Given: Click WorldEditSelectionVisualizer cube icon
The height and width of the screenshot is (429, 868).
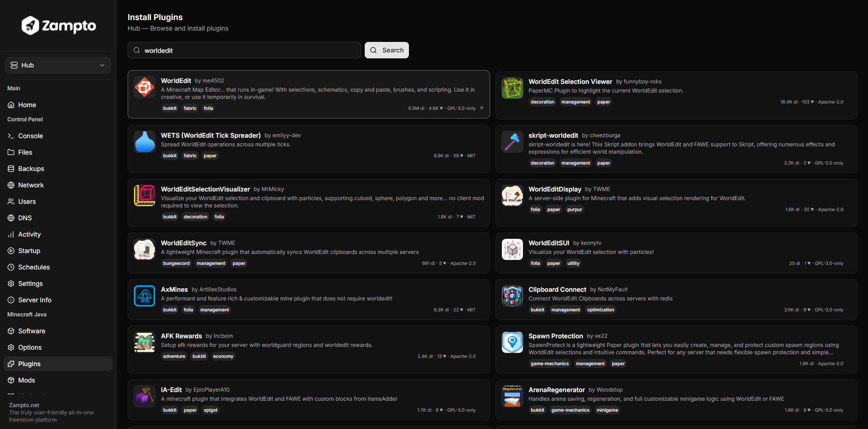Looking at the screenshot, I should click(x=145, y=196).
